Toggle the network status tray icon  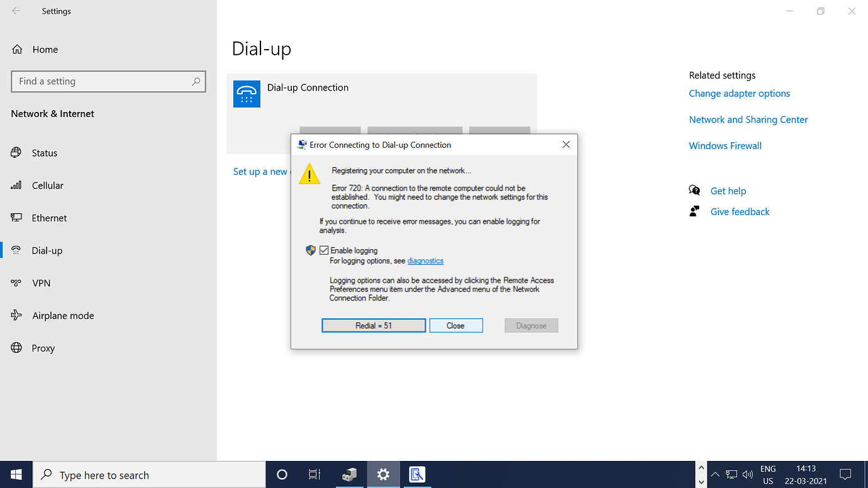coord(731,474)
